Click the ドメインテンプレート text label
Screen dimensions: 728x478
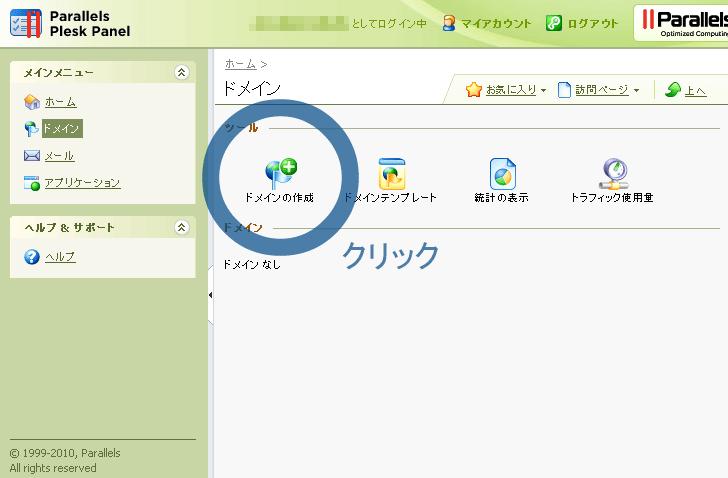click(x=390, y=198)
